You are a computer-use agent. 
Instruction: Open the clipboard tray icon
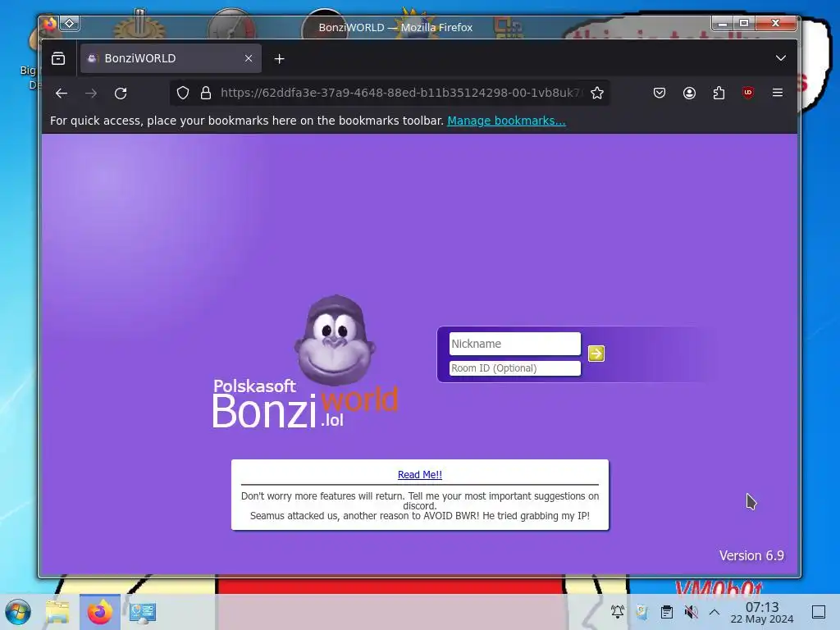pyautogui.click(x=666, y=611)
